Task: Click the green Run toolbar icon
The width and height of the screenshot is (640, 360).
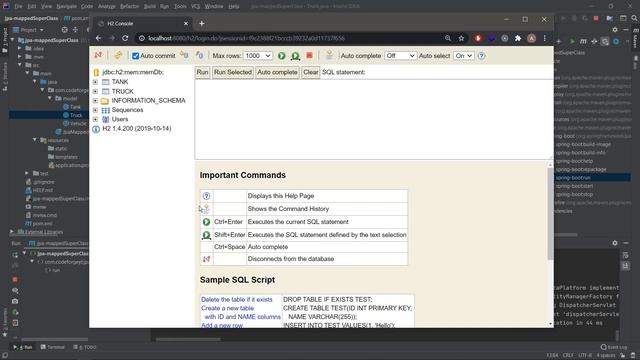Action: (x=282, y=56)
